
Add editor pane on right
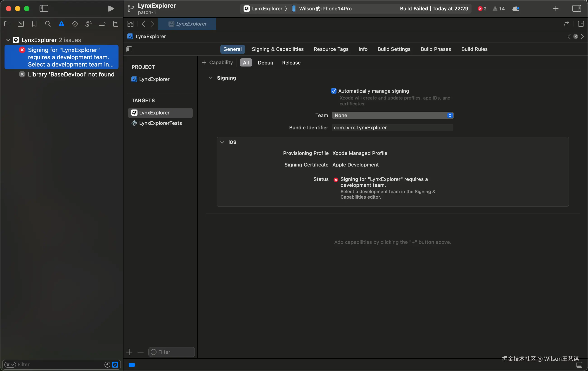[x=581, y=24]
